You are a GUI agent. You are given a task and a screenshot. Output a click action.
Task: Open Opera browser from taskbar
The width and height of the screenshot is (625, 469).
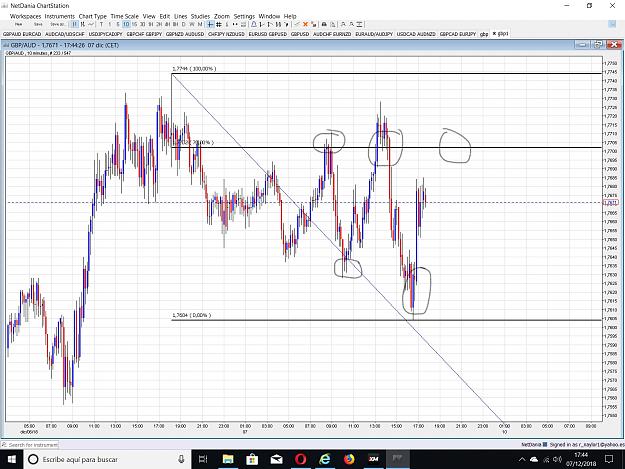pyautogui.click(x=301, y=459)
